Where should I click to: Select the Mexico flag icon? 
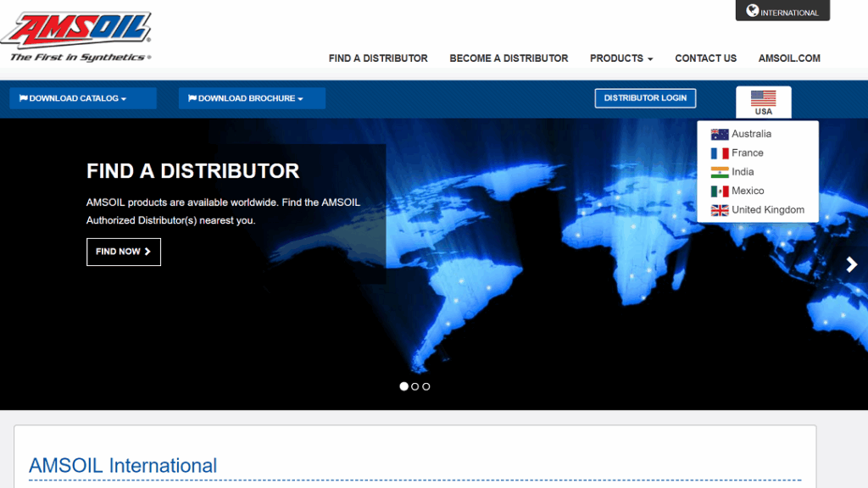point(718,190)
